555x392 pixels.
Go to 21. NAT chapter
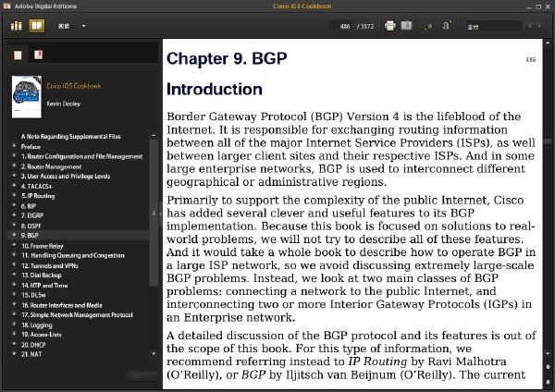point(31,354)
